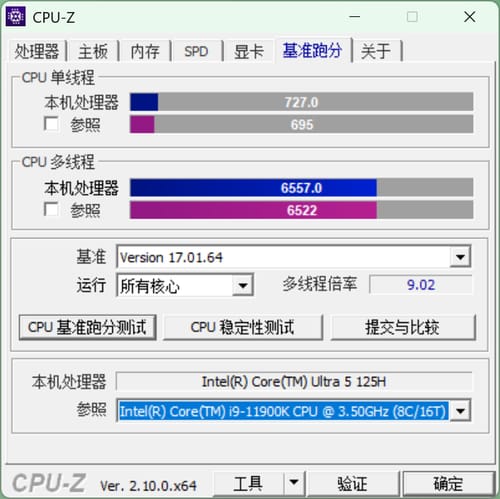Start the CPU 基准跑分测试 button
500x499 pixels.
(x=87, y=327)
